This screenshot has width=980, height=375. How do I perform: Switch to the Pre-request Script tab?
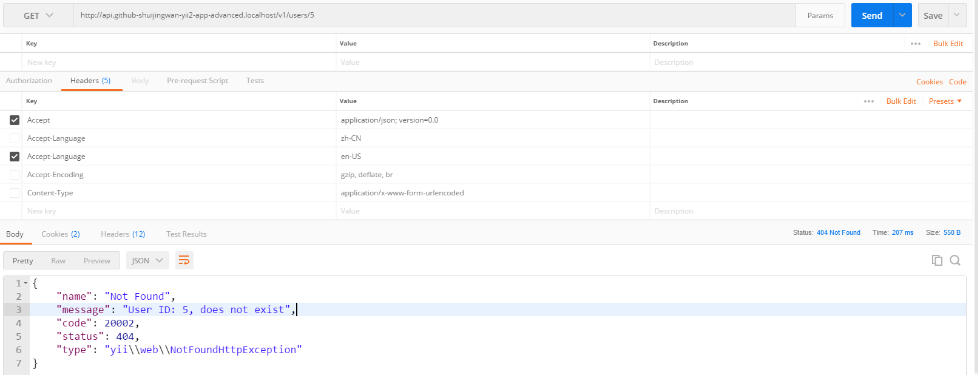point(197,81)
